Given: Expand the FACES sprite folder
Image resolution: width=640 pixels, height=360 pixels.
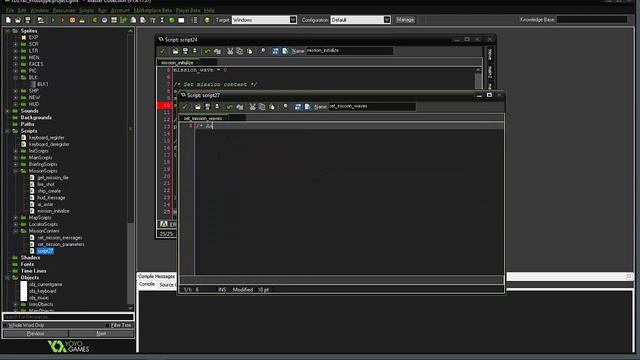Looking at the screenshot, I should (16, 64).
